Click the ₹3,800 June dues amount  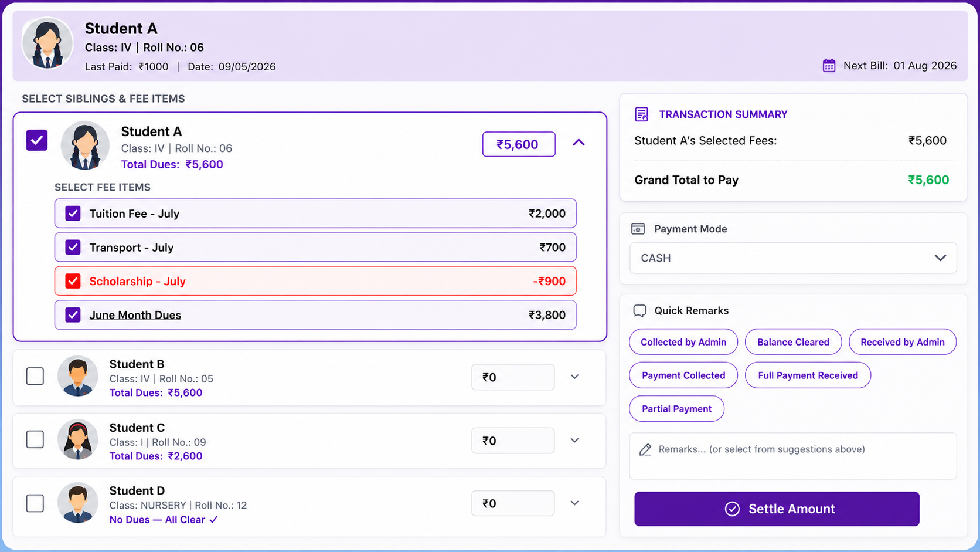point(547,315)
